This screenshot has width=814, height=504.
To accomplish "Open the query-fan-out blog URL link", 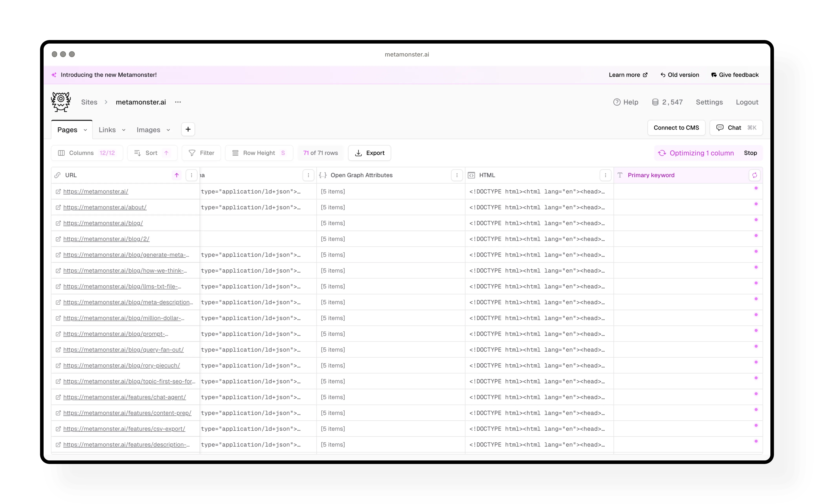I will click(x=123, y=350).
